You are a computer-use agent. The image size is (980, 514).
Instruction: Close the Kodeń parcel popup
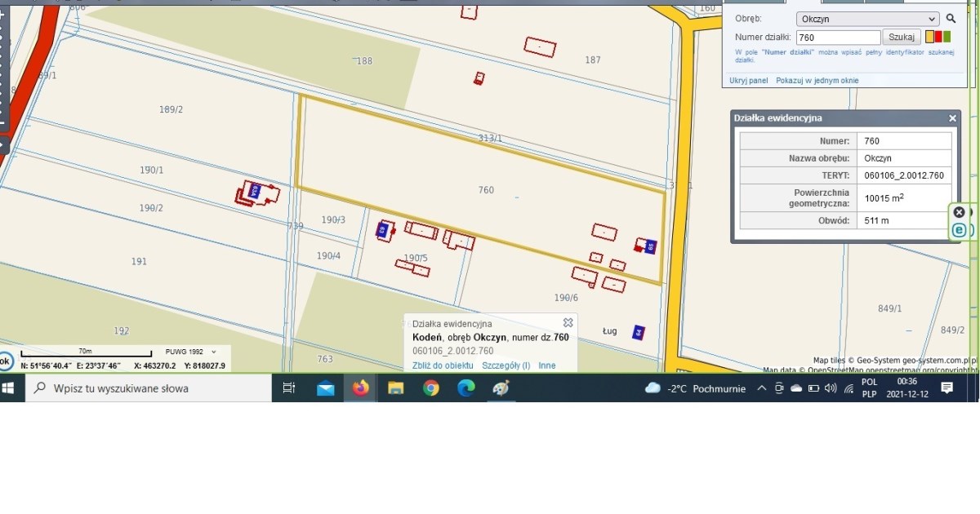568,323
